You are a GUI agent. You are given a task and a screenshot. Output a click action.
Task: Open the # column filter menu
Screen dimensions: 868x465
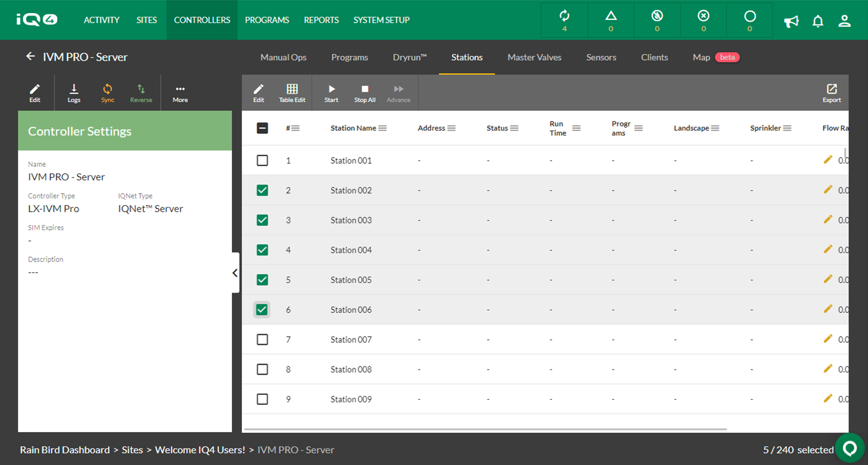[x=296, y=128]
